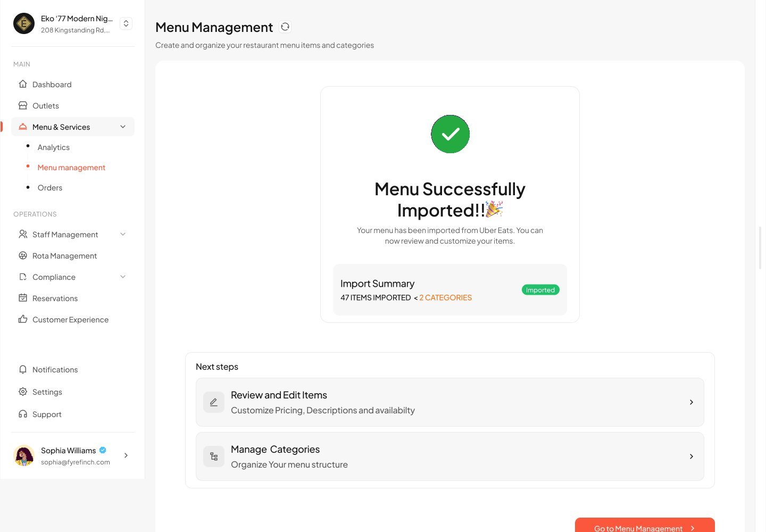Viewport: 766px width, 532px height.
Task: Click the Eko '77 restaurant logo
Action: [x=24, y=23]
